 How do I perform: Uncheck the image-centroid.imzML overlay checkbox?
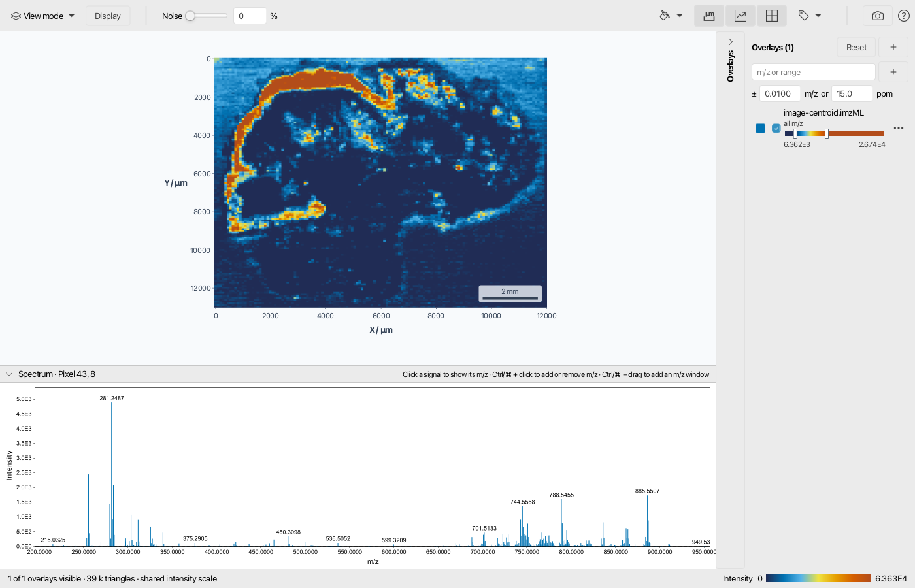pos(776,128)
